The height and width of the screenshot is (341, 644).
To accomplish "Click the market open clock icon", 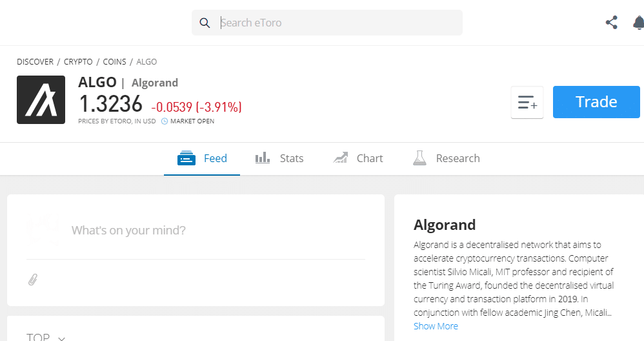I will [x=165, y=121].
